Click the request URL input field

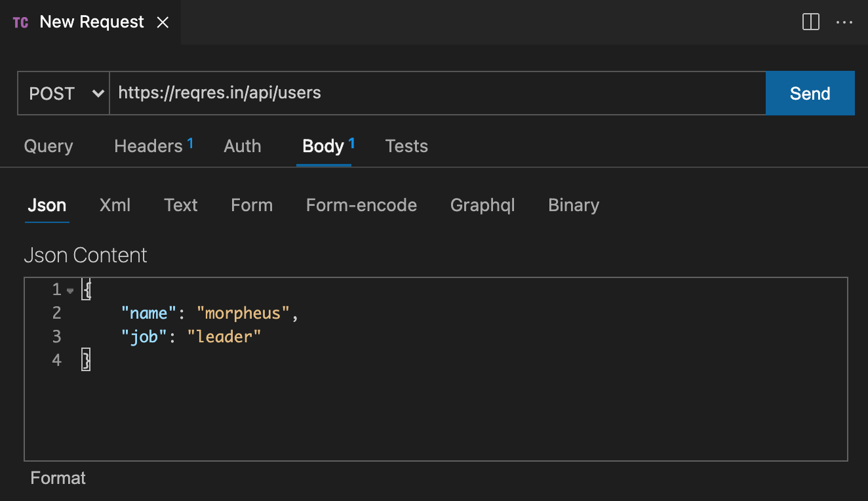pos(437,93)
